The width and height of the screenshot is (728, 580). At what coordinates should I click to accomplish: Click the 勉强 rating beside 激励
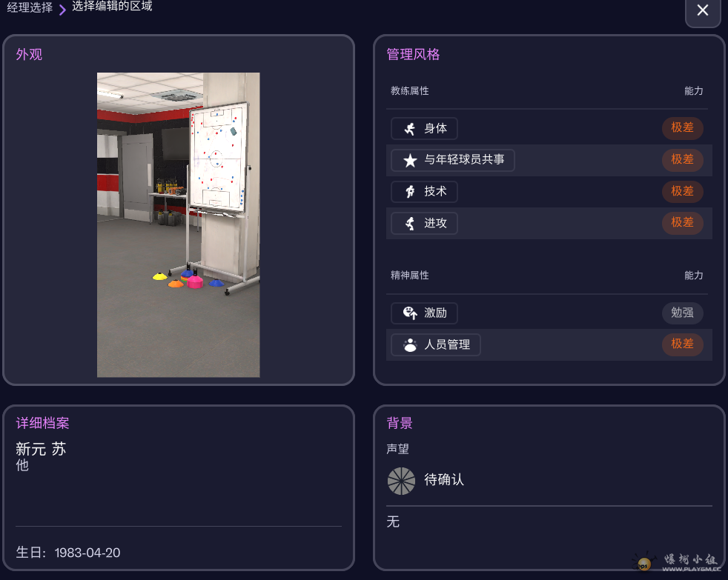coord(682,313)
